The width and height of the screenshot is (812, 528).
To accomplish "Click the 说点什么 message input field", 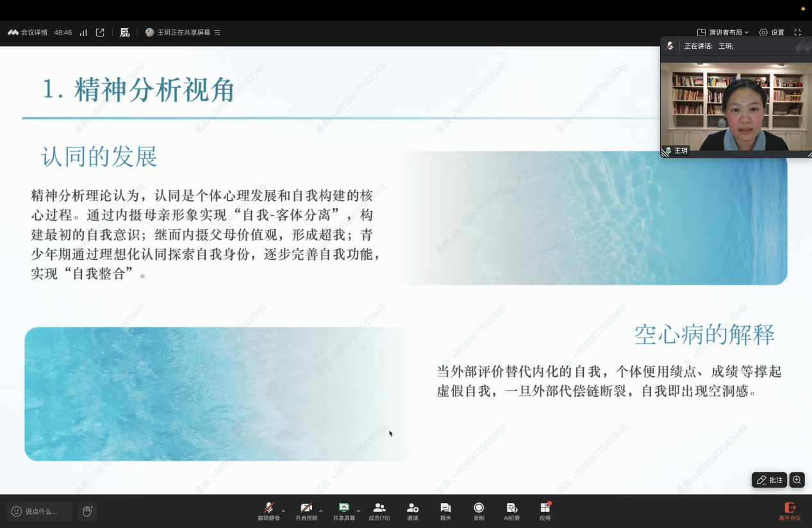I will [40, 511].
